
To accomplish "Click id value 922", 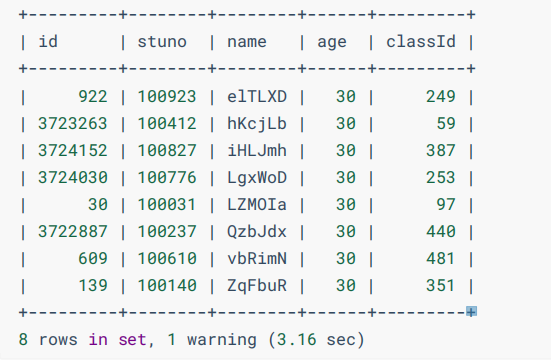I will [x=93, y=96].
